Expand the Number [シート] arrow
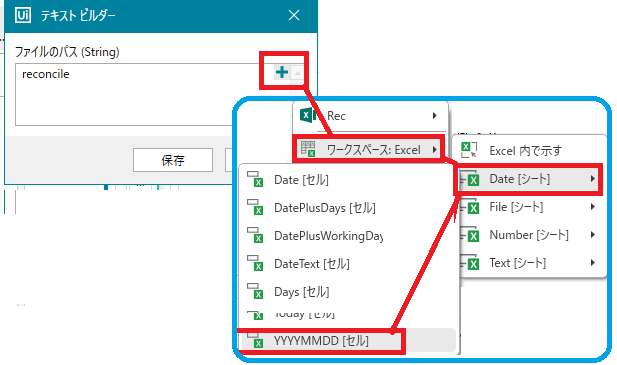617x365 pixels. click(593, 235)
